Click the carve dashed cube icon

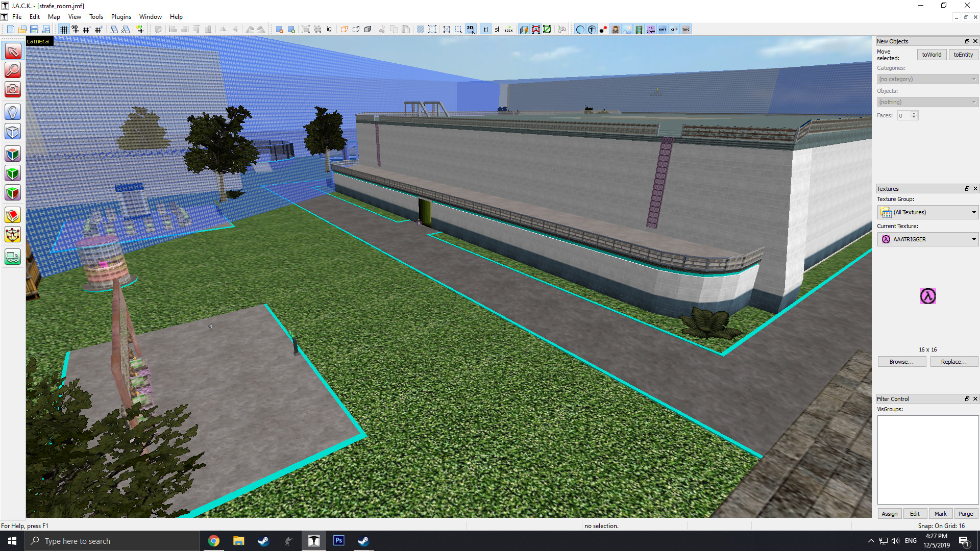click(x=344, y=29)
